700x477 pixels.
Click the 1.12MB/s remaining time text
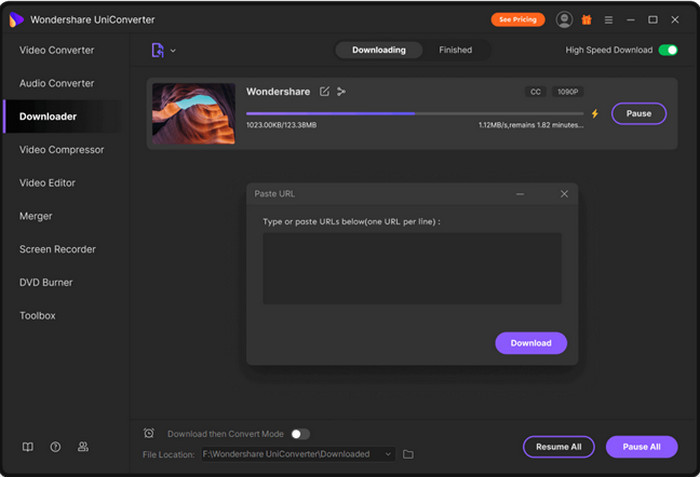(531, 125)
